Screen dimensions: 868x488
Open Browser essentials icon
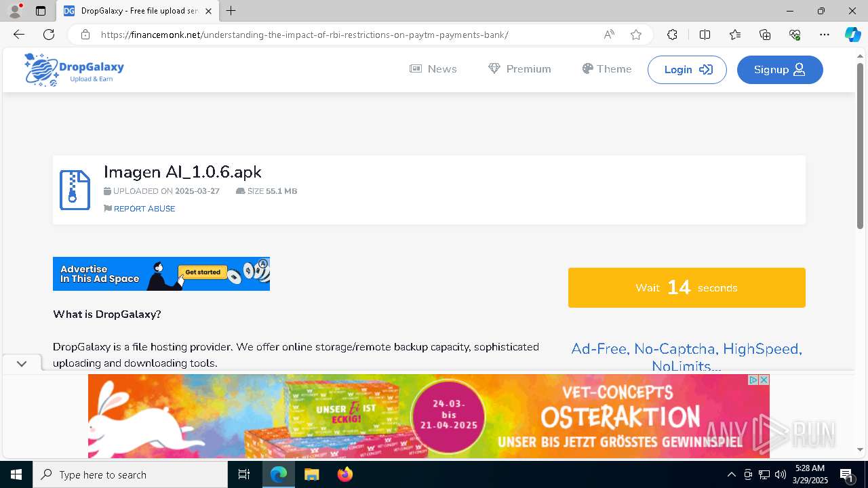pyautogui.click(x=795, y=35)
